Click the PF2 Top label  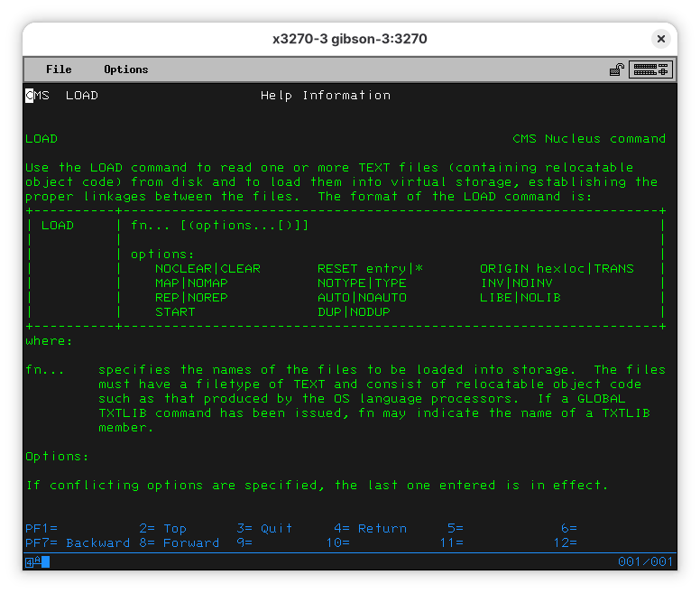162,529
